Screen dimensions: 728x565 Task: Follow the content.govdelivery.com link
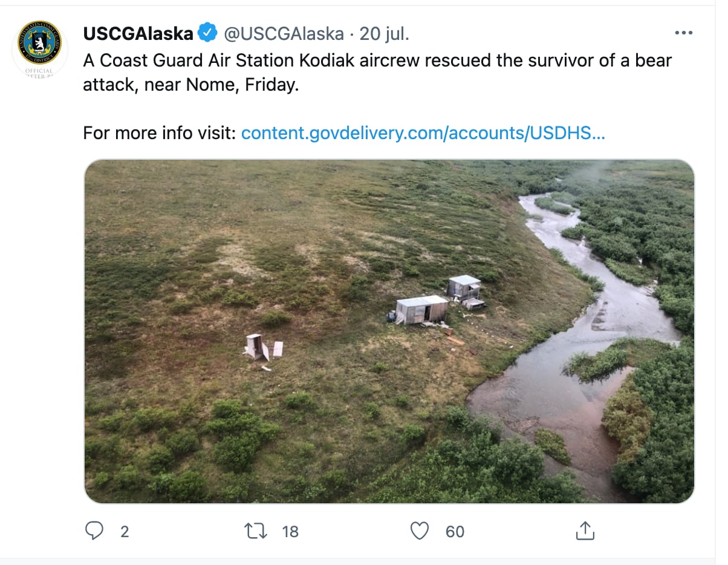(x=423, y=132)
